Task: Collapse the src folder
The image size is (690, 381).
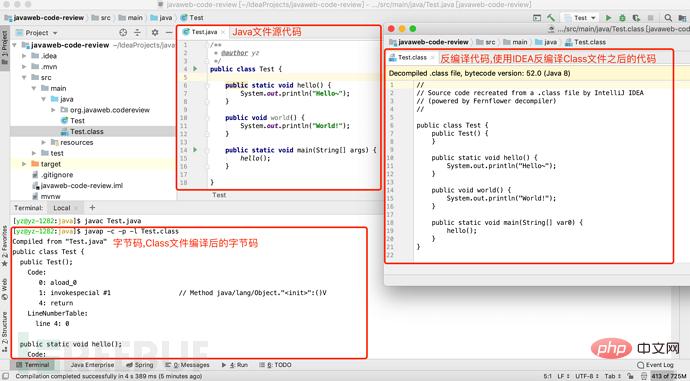Action: tap(24, 77)
